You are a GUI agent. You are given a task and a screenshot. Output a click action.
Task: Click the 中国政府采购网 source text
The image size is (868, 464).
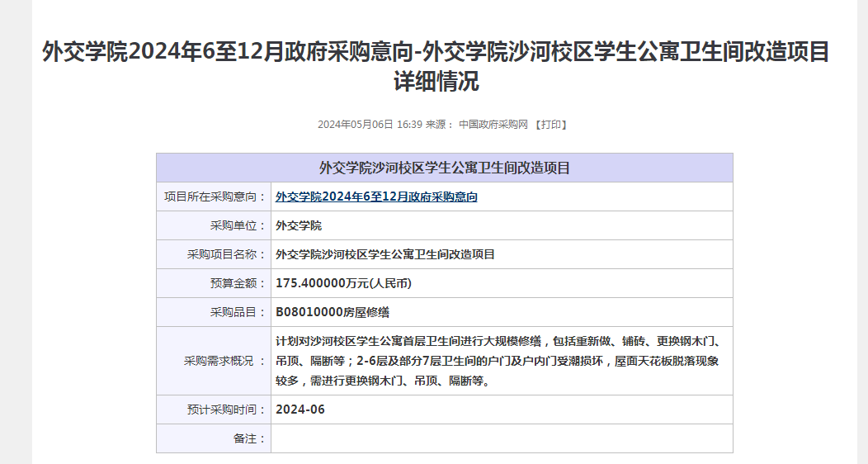tap(493, 125)
